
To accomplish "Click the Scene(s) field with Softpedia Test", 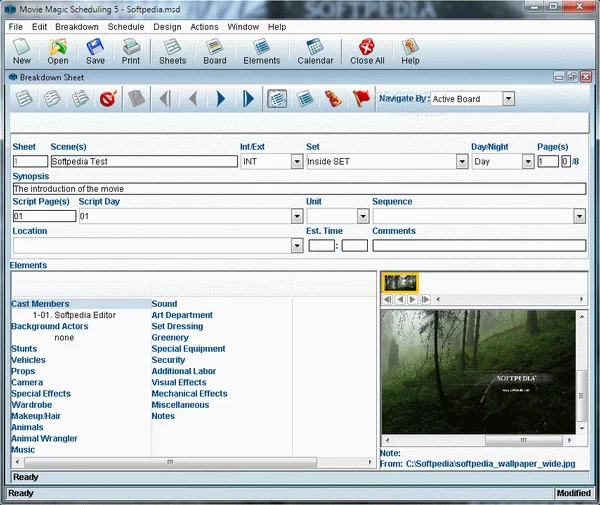I will 144,161.
